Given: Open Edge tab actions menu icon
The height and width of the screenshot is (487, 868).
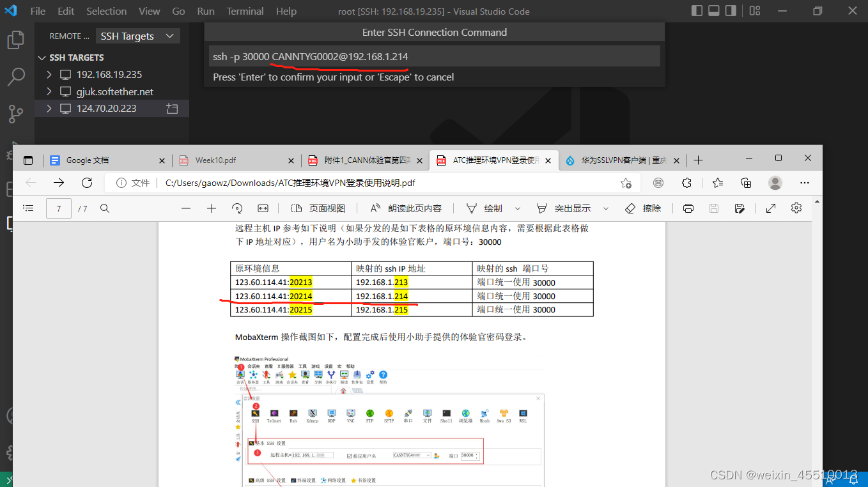Looking at the screenshot, I should pos(28,160).
